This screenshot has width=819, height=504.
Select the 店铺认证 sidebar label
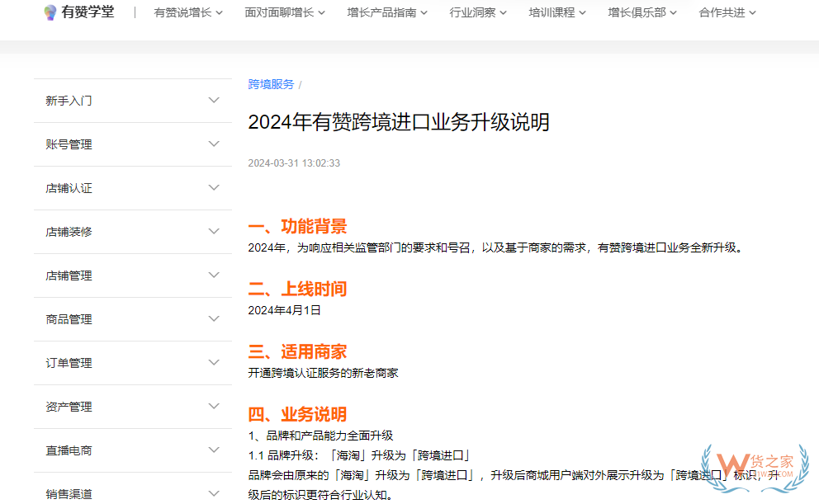69,188
